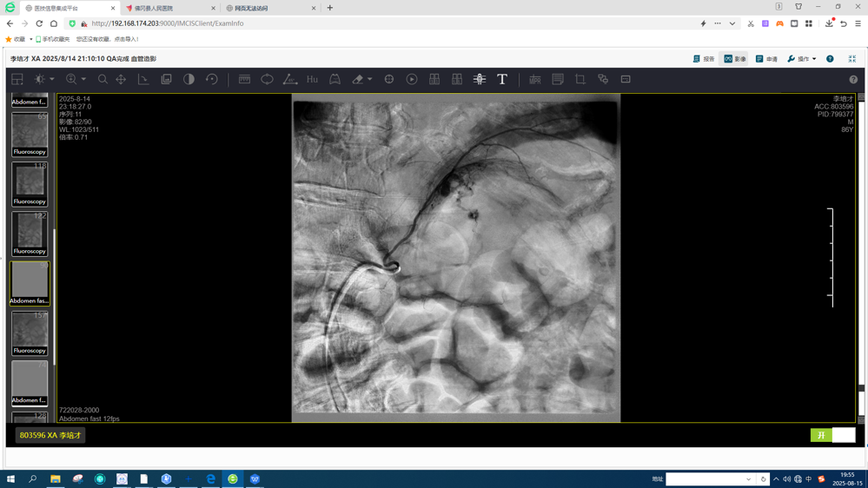Open the zoom tool dropdown arrow

click(x=83, y=80)
